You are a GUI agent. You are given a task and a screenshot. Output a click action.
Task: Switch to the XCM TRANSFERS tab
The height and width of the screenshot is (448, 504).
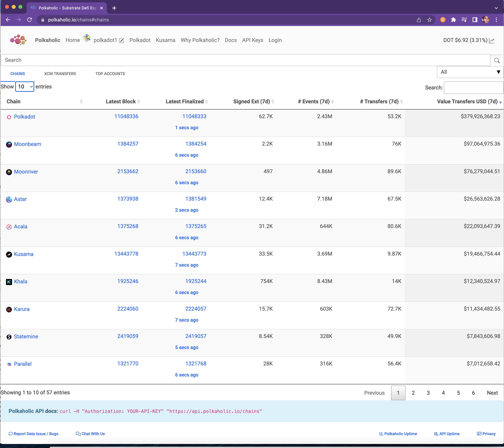pyautogui.click(x=60, y=74)
